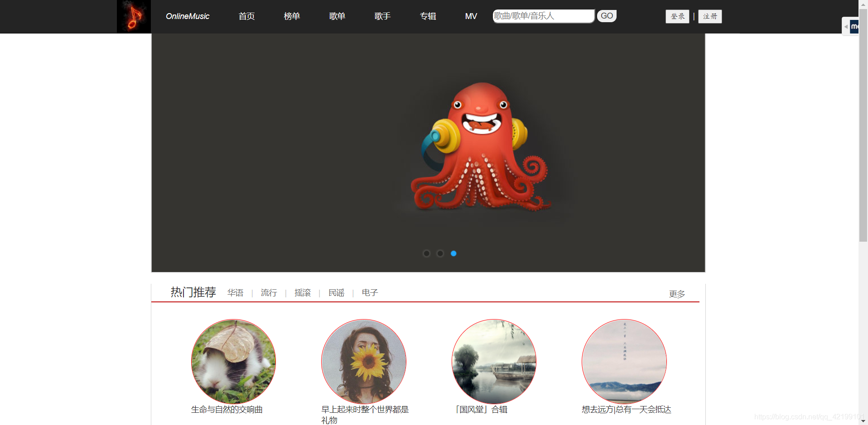
Task: Click the GO search button
Action: click(x=606, y=15)
